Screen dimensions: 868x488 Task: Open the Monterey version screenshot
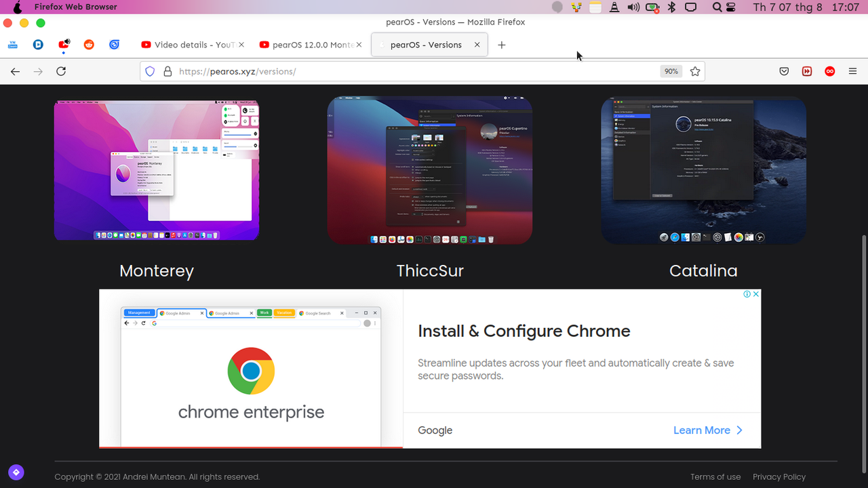click(157, 170)
